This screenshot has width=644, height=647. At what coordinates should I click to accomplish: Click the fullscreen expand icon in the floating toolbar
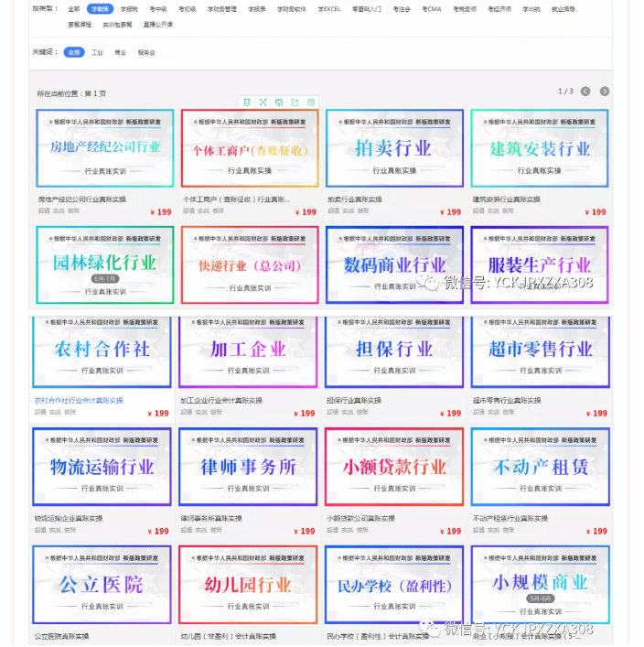coord(263,102)
